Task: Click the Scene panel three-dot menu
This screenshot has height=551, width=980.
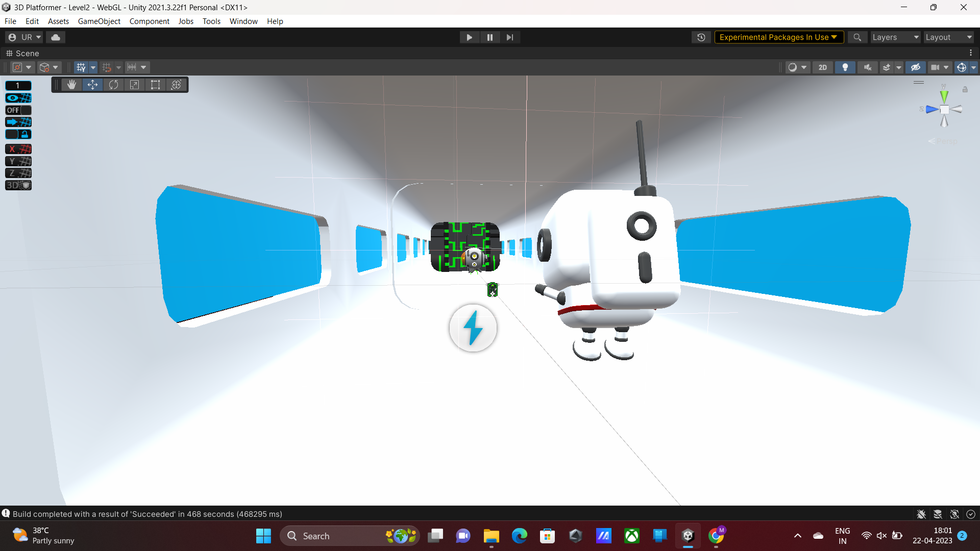Action: 971,53
